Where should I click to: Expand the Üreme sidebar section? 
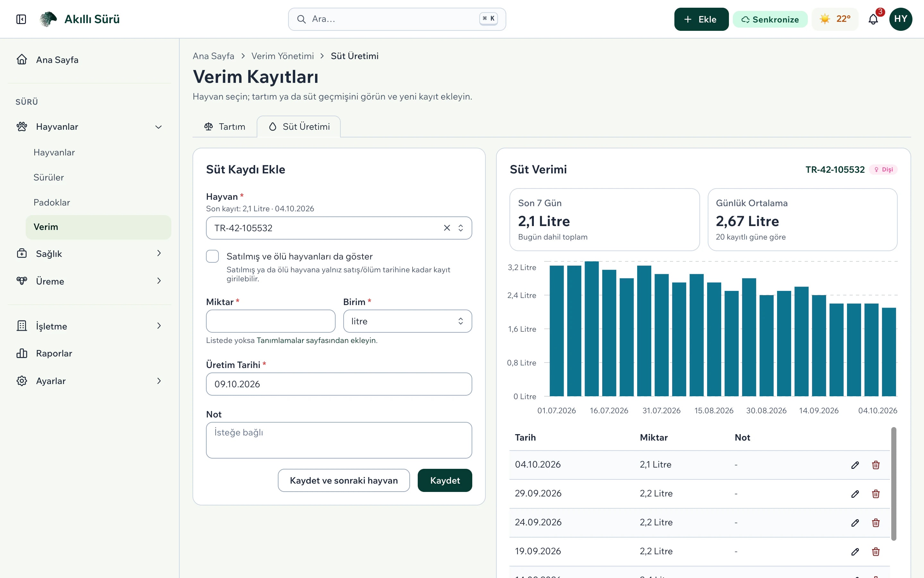click(89, 281)
